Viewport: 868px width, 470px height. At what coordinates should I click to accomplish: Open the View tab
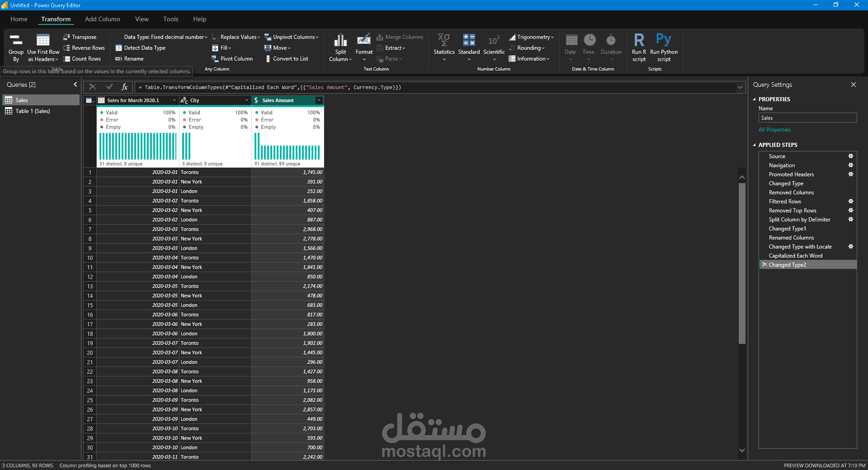point(142,19)
